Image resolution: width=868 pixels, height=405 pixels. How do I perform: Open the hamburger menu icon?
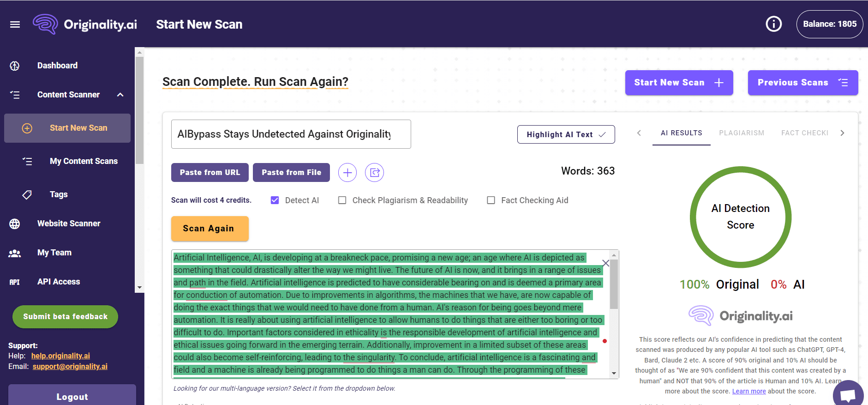15,24
